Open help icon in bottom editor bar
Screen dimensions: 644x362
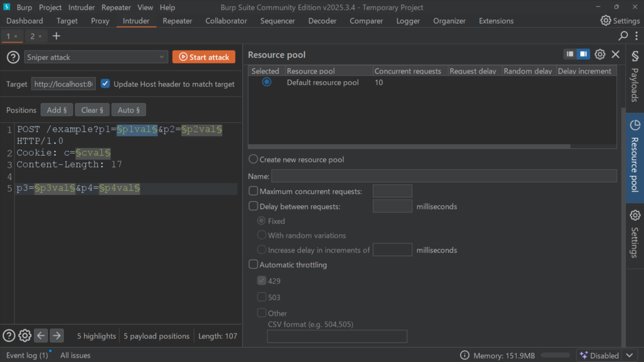coord(9,336)
